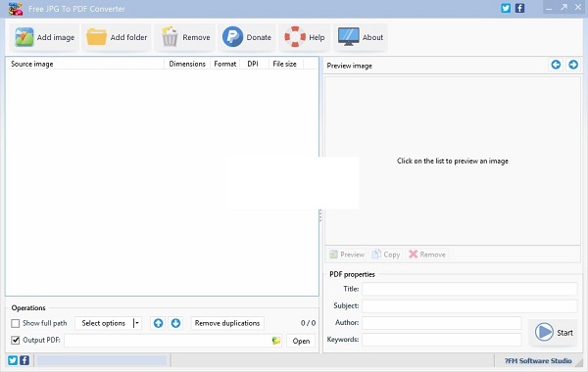The width and height of the screenshot is (588, 372).
Task: Sort list by File size column header
Action: click(284, 64)
